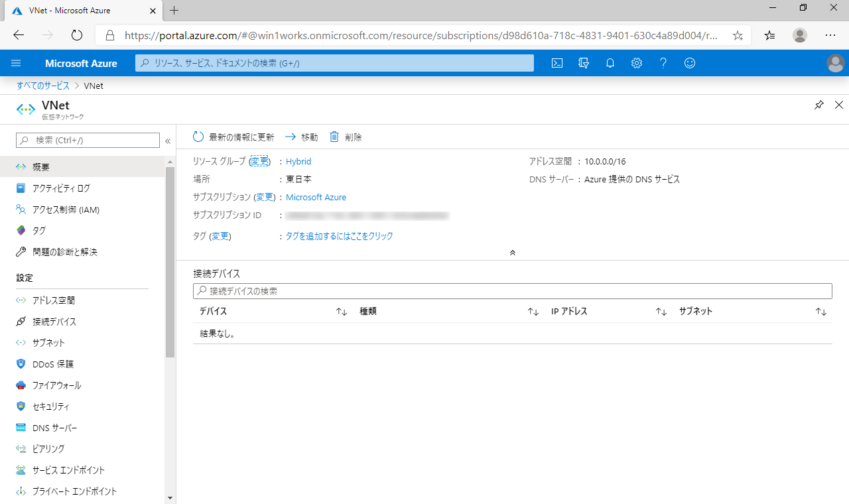
Task: Click the 削除 delete button
Action: pos(346,137)
